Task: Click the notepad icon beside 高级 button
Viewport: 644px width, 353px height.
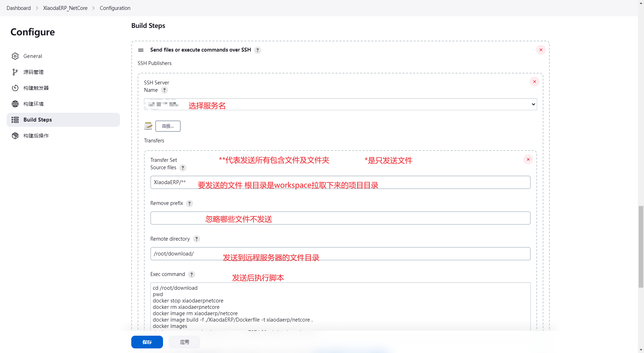Action: pos(148,126)
